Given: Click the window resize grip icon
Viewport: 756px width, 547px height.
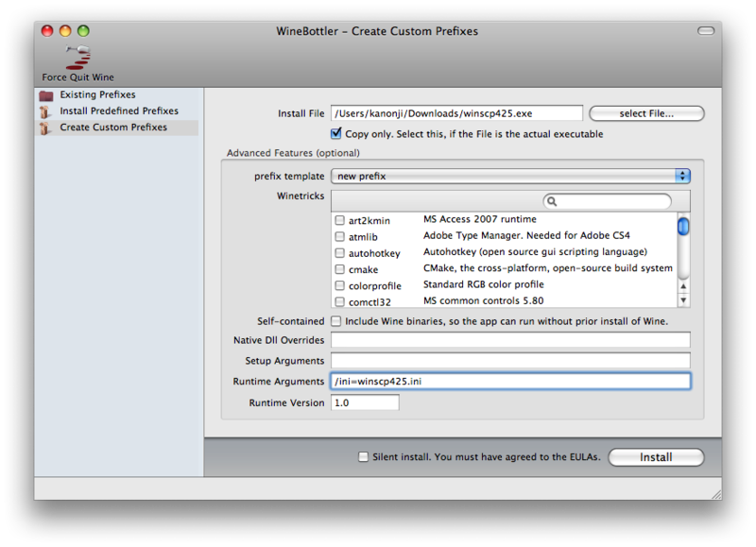Looking at the screenshot, I should (x=716, y=494).
